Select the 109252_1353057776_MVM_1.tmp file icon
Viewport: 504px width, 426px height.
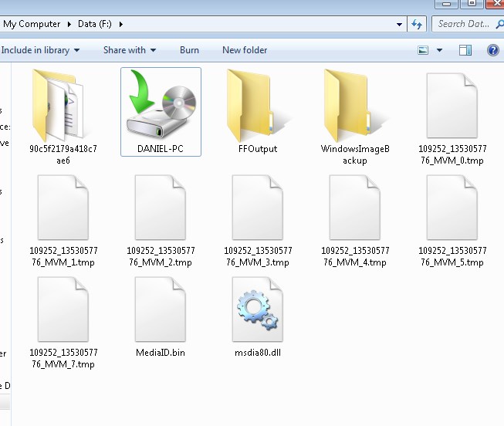point(63,208)
